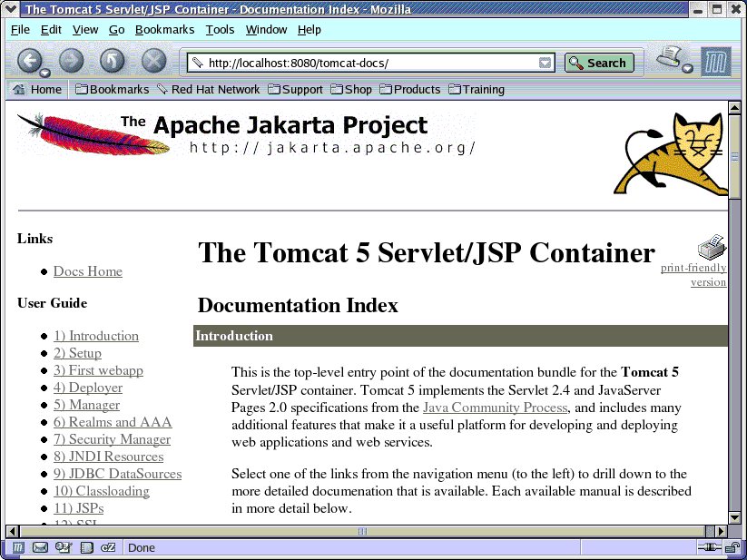The height and width of the screenshot is (560, 747).
Task: Click the horizontal scrollbar left arrow
Action: pyautogui.click(x=12, y=530)
